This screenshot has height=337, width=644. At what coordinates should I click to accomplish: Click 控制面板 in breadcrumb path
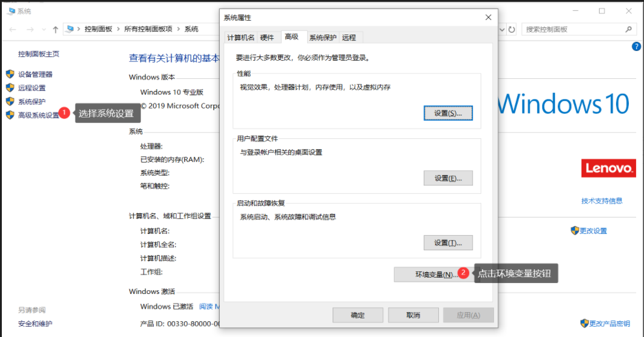click(98, 29)
